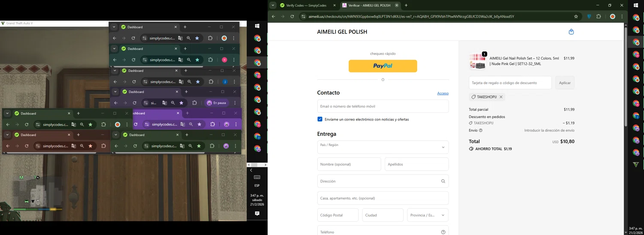Image resolution: width=644 pixels, height=235 pixels.
Task: Open Chrome three-dot menu in checkout window
Action: (622, 17)
